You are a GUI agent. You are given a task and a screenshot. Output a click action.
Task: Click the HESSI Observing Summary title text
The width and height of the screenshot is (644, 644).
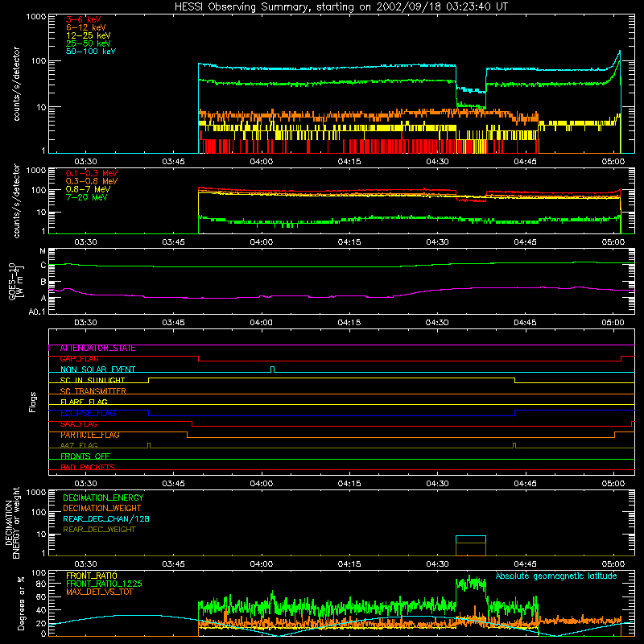point(341,7)
